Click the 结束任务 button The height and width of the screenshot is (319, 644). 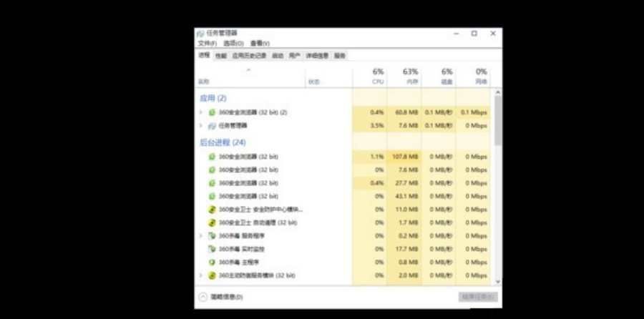(x=478, y=297)
